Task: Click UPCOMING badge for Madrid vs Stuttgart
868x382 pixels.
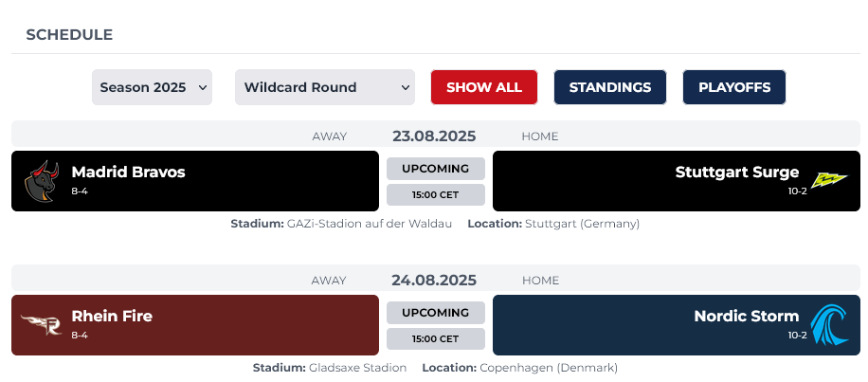Action: pos(435,169)
